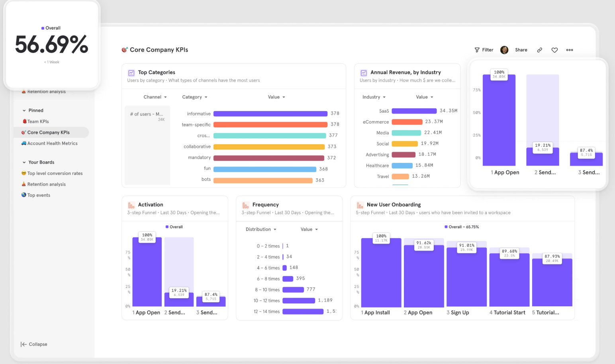Click the copy link icon in the toolbar
615x364 pixels.
coord(540,50)
